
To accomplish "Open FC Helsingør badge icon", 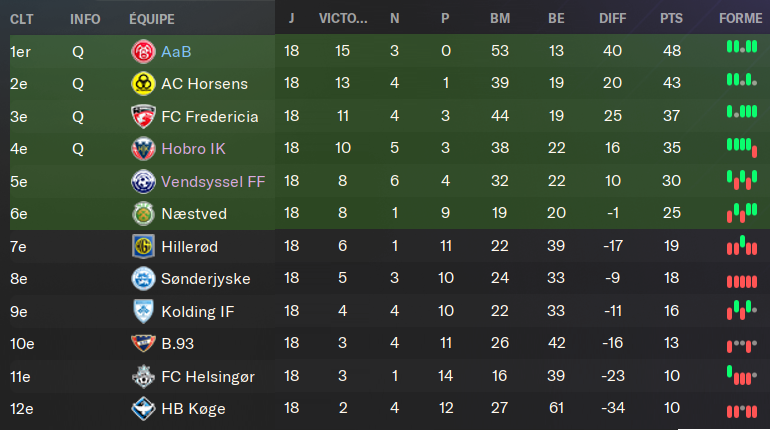I will (143, 376).
